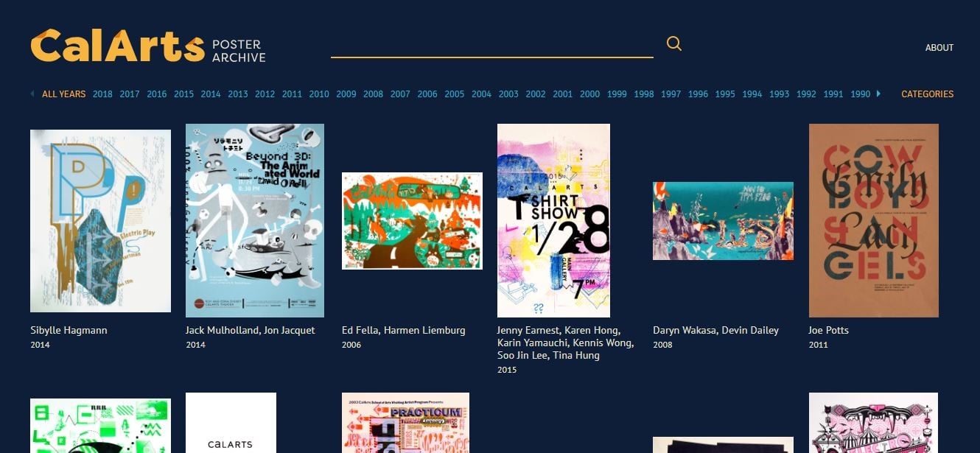Click the 2006 year under Ed Fella poster
980x453 pixels.
351,345
